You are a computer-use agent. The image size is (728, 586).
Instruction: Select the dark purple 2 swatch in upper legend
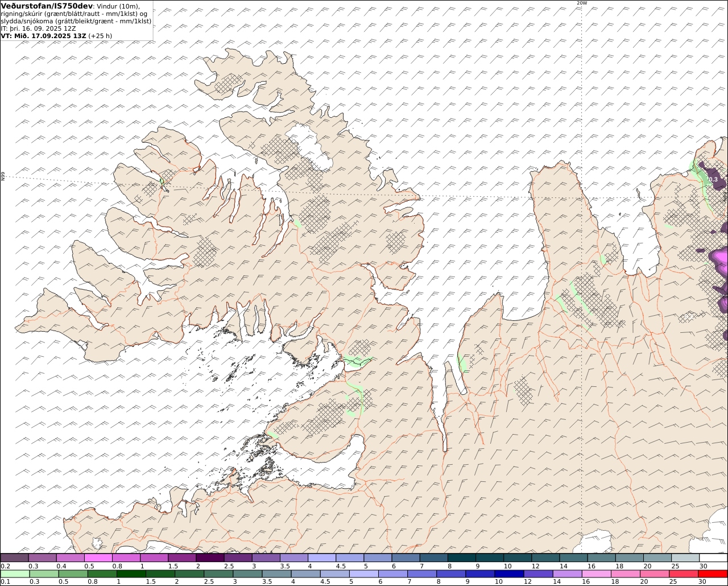tap(210, 558)
